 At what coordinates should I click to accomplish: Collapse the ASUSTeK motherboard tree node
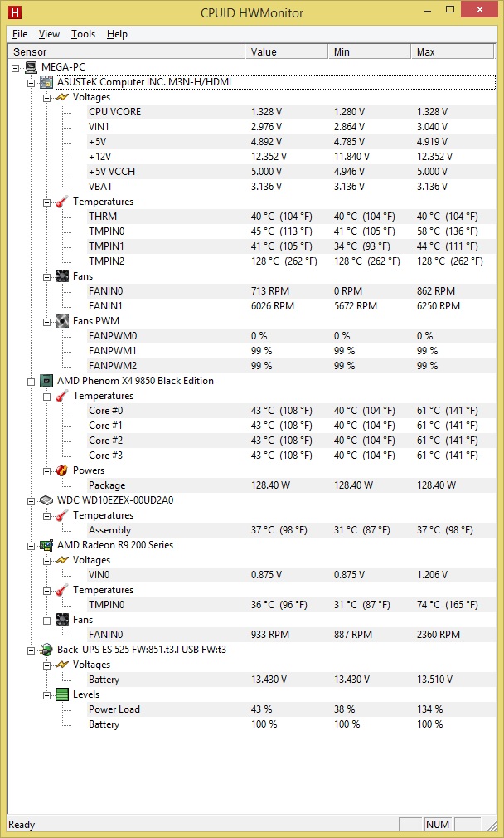(31, 83)
